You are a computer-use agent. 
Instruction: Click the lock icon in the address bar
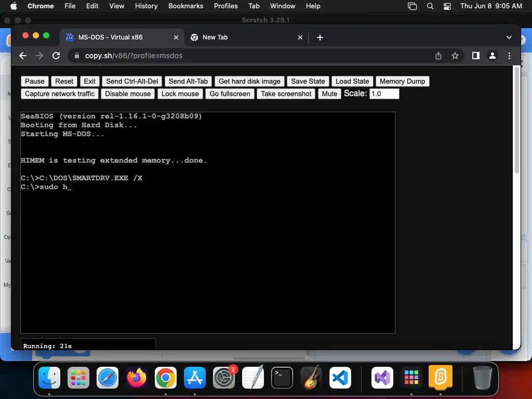[x=77, y=56]
